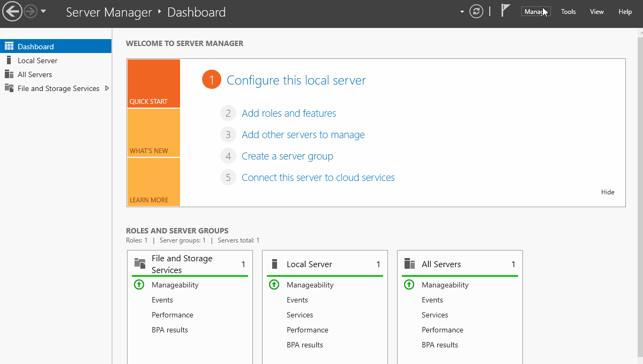The image size is (643, 364).
Task: Click the File and Storage Services tile icon
Action: coord(140,263)
